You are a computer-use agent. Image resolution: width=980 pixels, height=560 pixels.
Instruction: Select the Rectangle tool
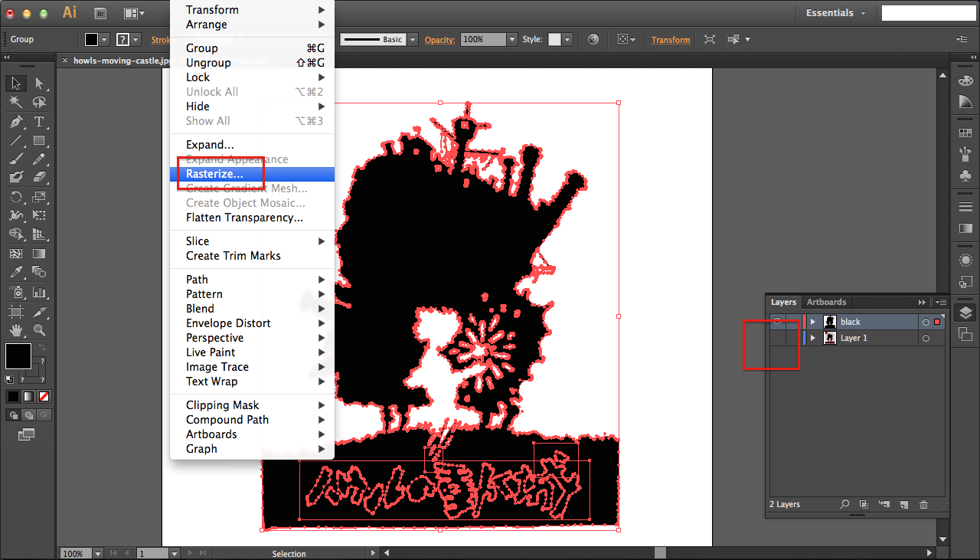coord(39,141)
